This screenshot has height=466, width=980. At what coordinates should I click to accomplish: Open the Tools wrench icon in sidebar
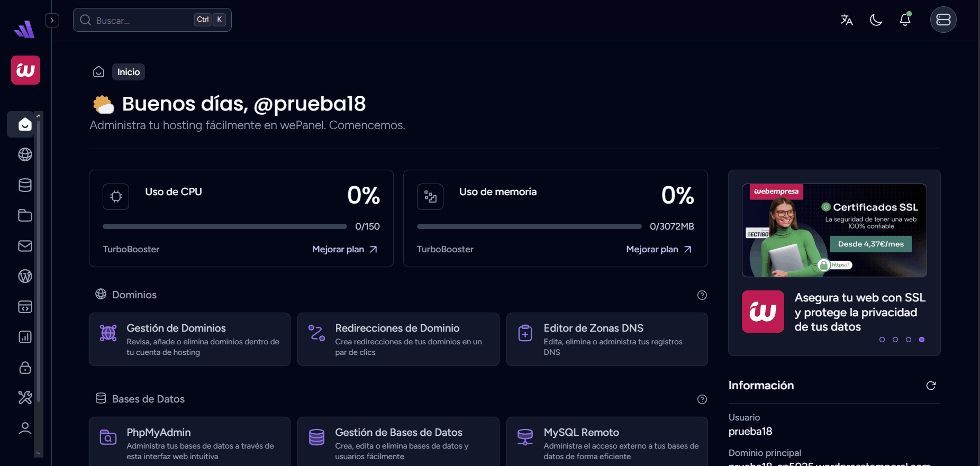pyautogui.click(x=25, y=397)
